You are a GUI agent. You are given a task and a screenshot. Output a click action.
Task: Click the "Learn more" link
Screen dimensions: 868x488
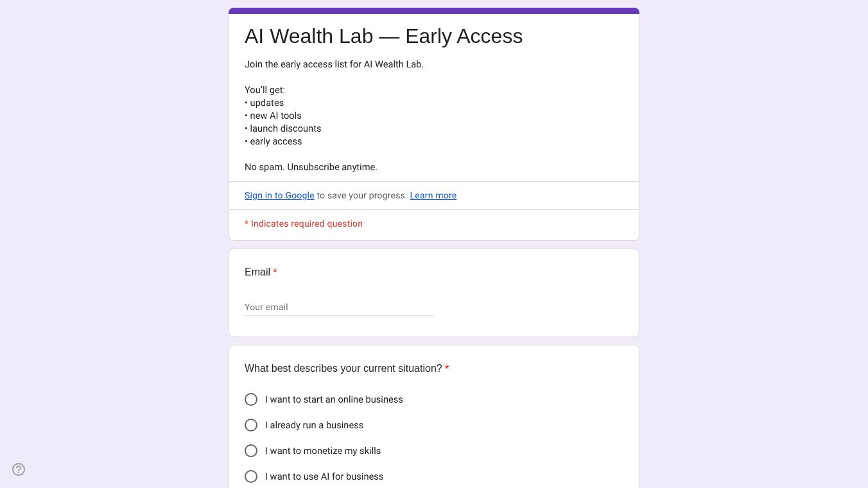point(433,195)
